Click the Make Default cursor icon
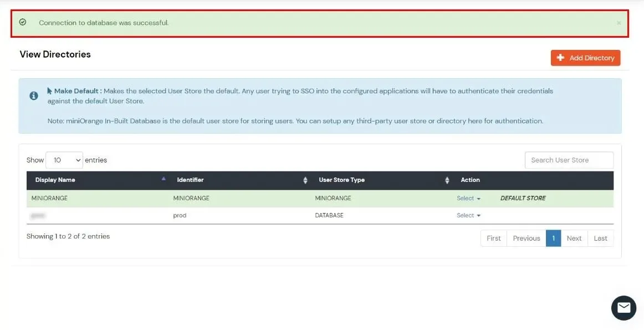644x330 pixels. [48, 90]
